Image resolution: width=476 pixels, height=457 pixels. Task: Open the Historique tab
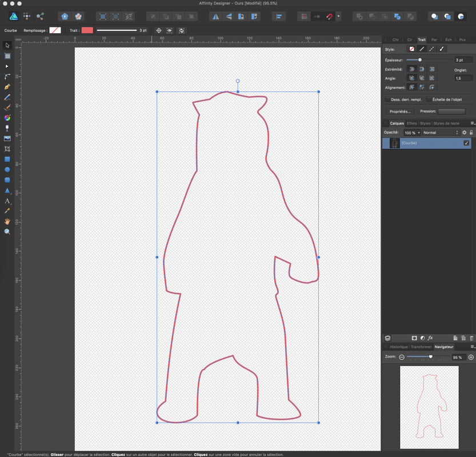click(x=399, y=347)
